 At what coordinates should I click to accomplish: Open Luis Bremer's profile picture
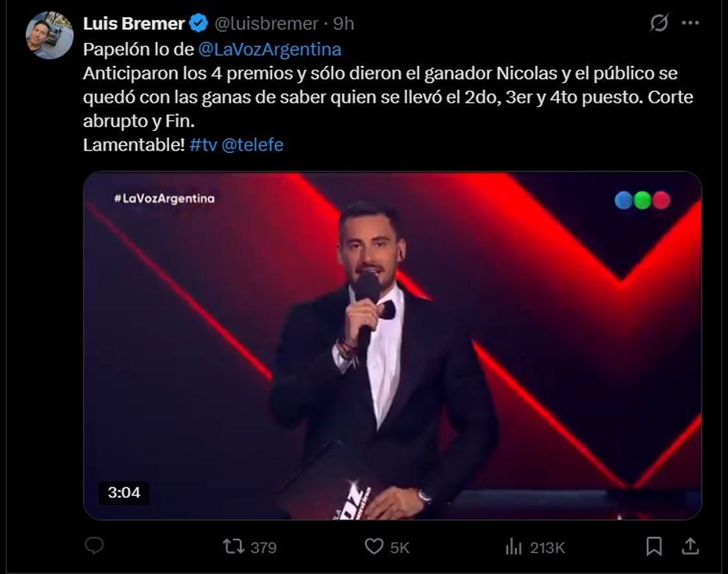click(49, 36)
